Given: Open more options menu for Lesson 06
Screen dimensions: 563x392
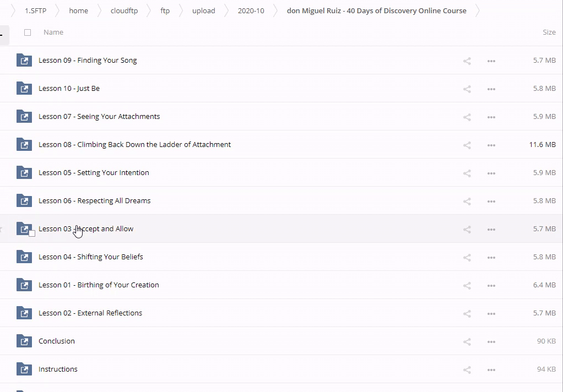Looking at the screenshot, I should tap(491, 202).
